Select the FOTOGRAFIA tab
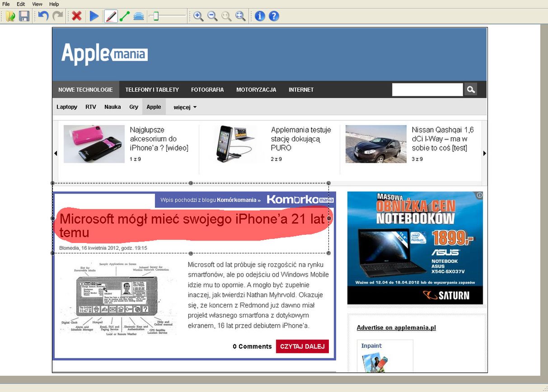 [x=207, y=89]
